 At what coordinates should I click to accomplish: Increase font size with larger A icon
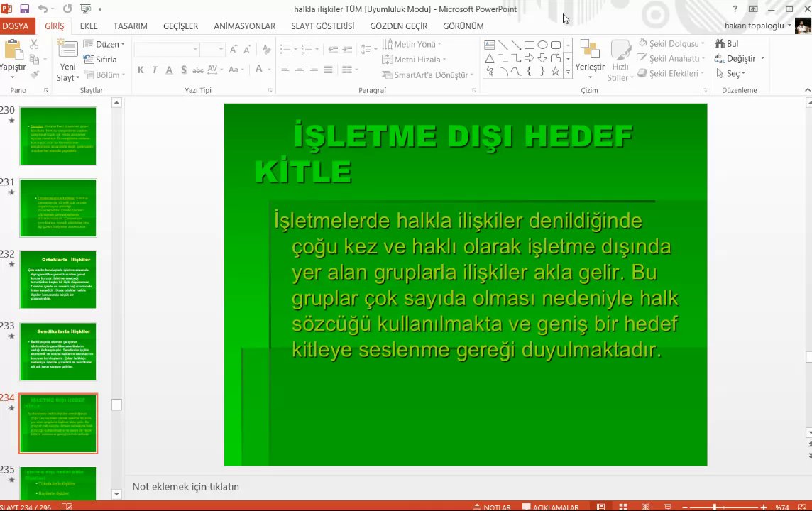(233, 49)
